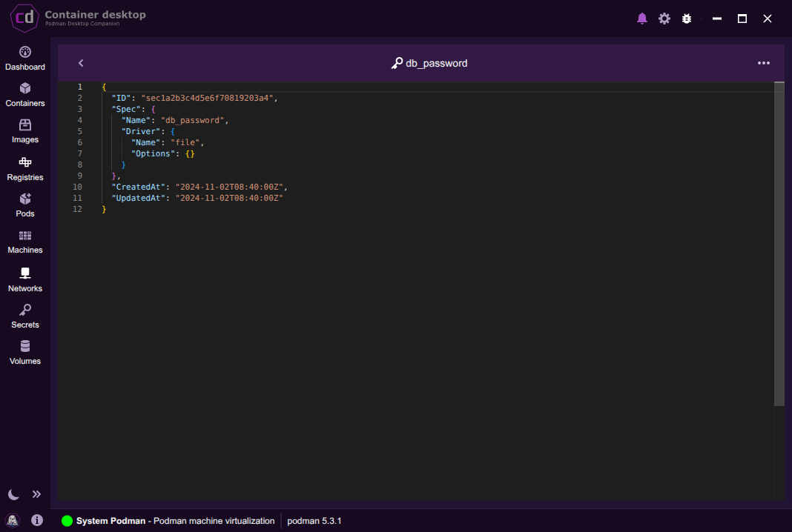
Task: Click the Podman seal icon at bottom left
Action: (x=13, y=520)
